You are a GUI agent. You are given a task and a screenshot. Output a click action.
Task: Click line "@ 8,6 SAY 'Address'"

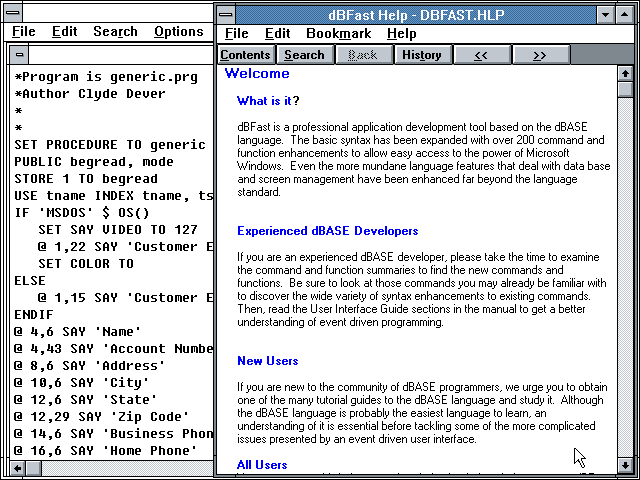click(90, 366)
